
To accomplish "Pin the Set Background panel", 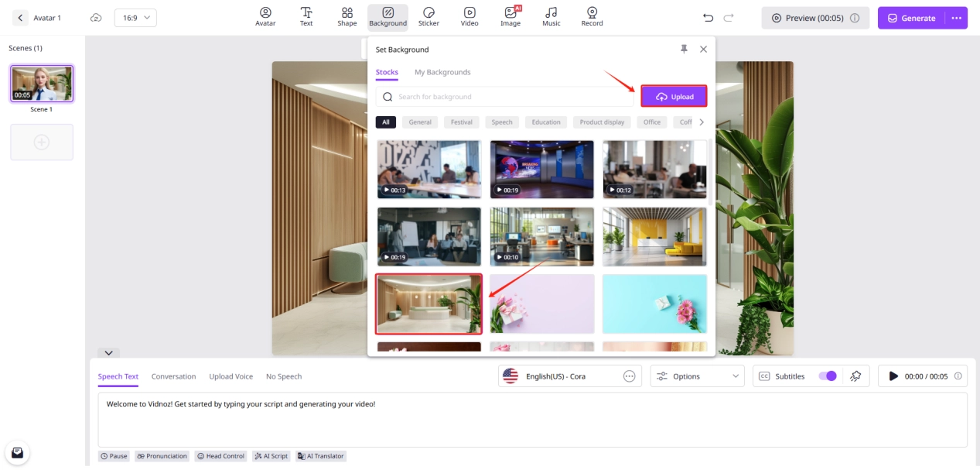I will click(684, 49).
